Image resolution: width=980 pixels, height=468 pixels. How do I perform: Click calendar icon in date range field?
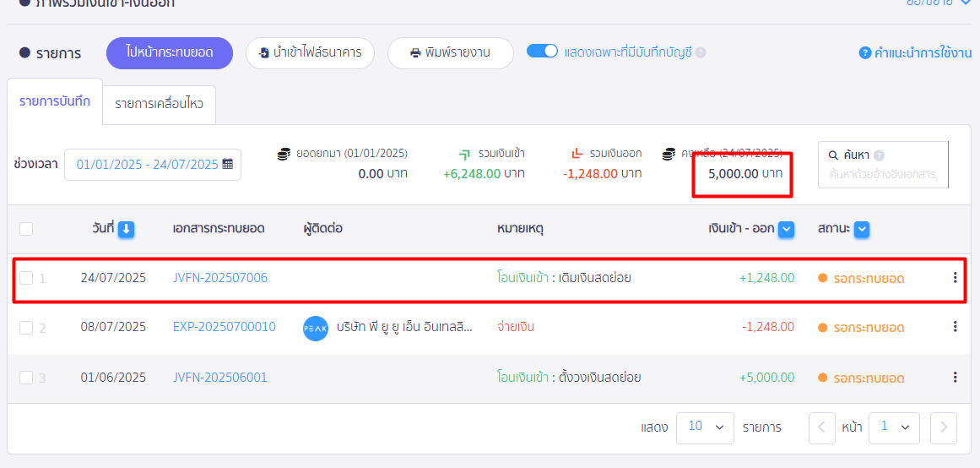[x=228, y=165]
